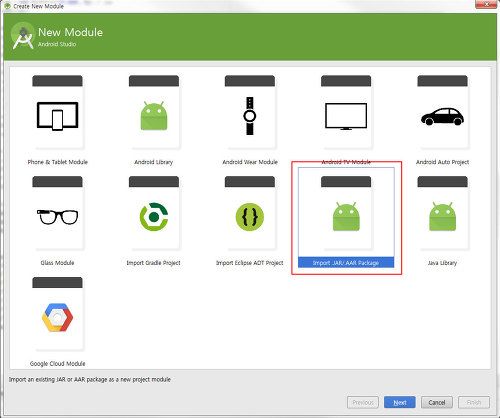Pick the Android Wear Module watch icon
The height and width of the screenshot is (418, 500).
[250, 116]
